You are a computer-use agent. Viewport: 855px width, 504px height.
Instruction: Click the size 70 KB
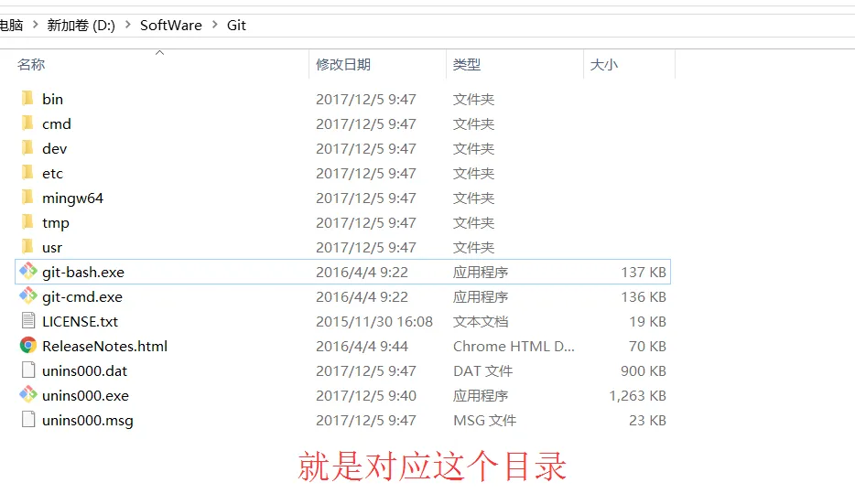(647, 346)
